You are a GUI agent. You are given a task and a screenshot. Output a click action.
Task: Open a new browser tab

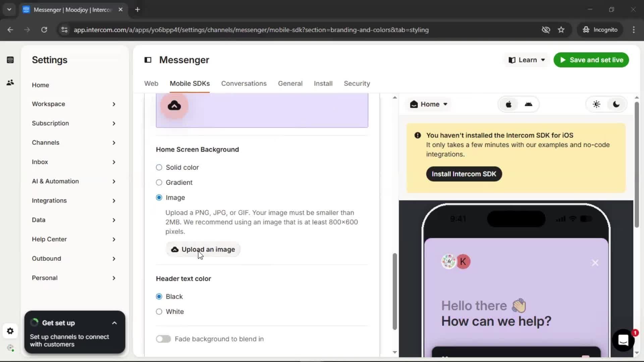pos(138,9)
